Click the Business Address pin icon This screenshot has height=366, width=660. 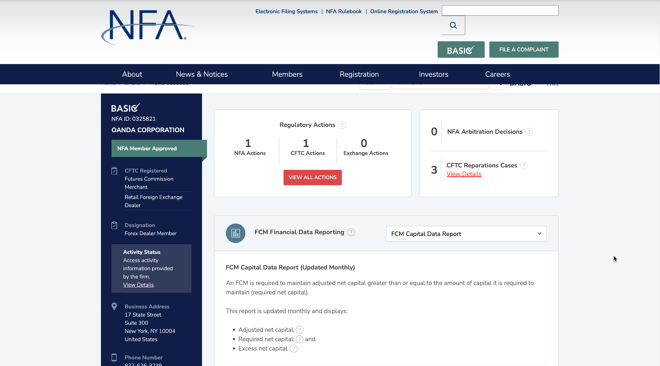pos(114,306)
